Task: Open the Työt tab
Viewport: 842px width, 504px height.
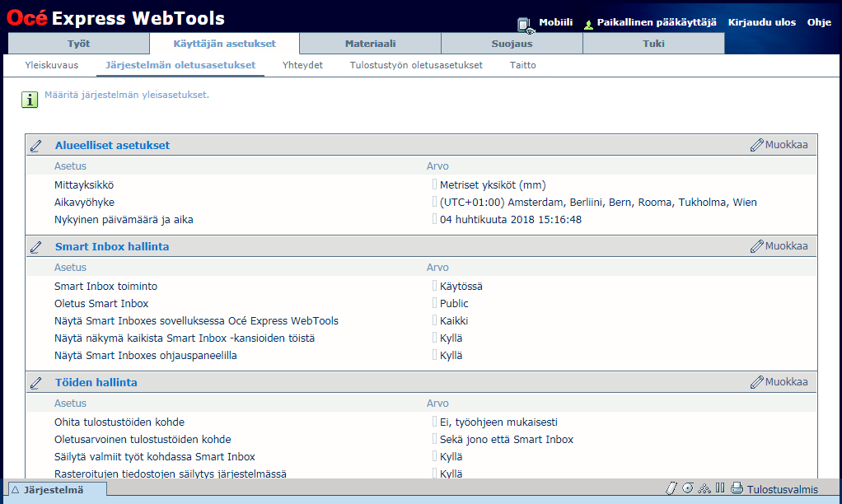Action: (x=78, y=44)
